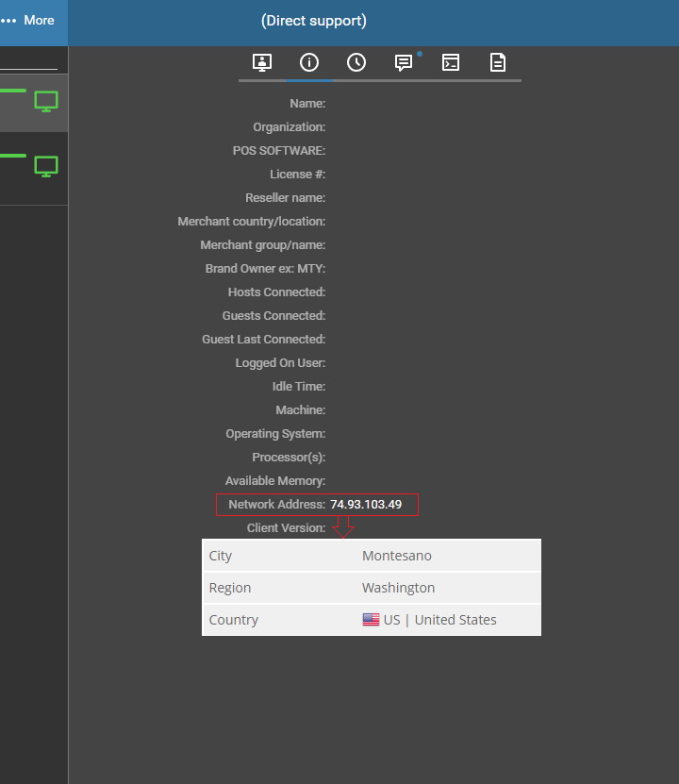
Task: Click the Idle Time: label
Action: (x=299, y=387)
